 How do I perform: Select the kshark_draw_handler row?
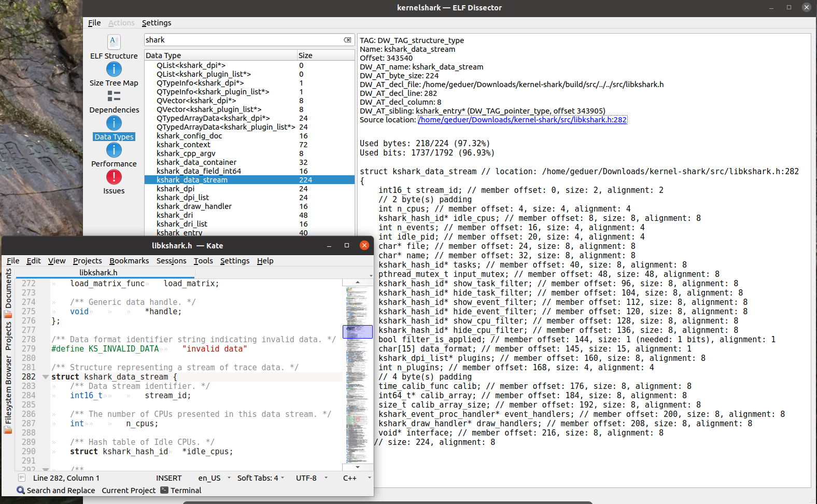(249, 206)
